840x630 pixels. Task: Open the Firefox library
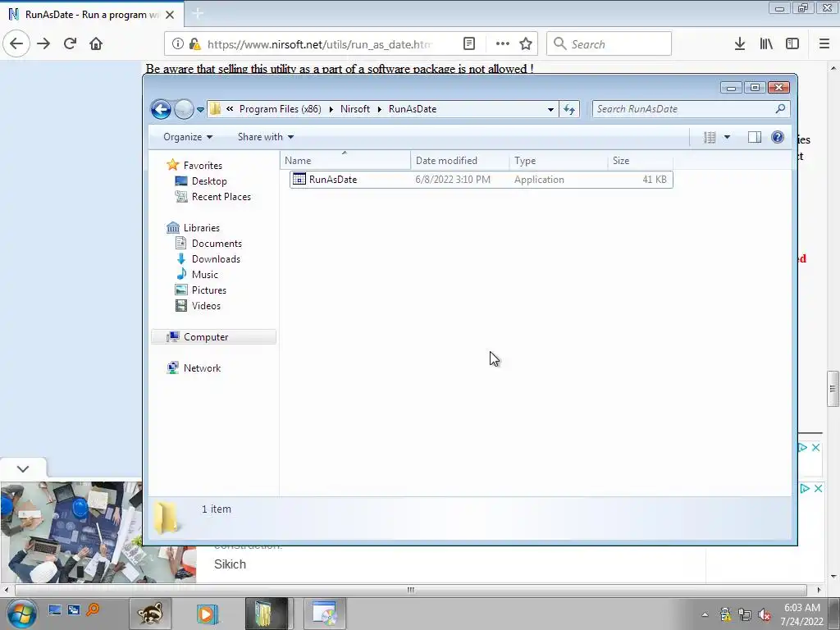click(766, 44)
